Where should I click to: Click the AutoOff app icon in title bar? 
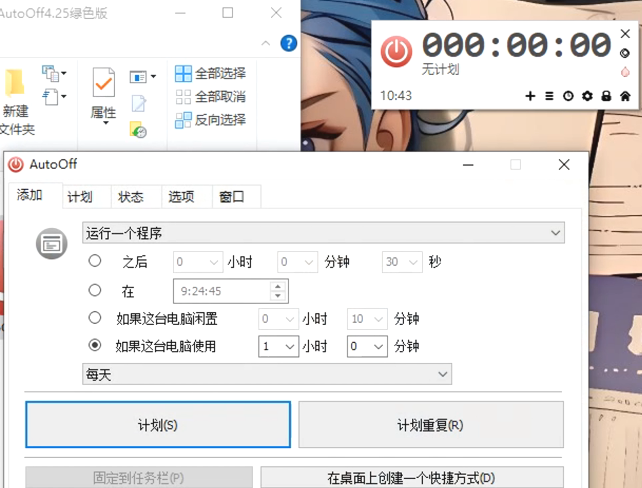click(x=16, y=165)
